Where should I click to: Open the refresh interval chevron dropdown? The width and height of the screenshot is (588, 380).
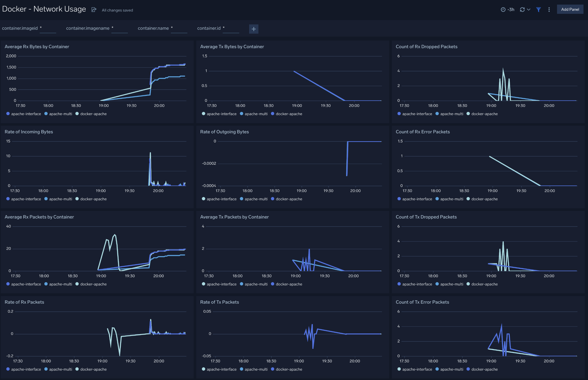coord(529,9)
